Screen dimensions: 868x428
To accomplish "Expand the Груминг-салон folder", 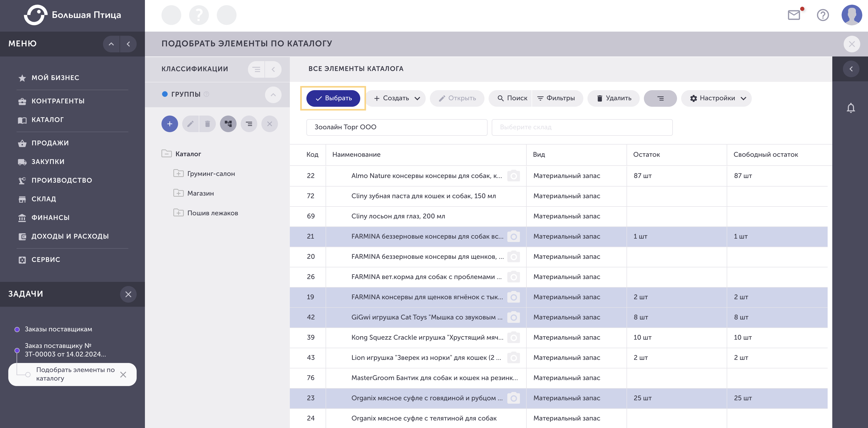I will pos(178,173).
